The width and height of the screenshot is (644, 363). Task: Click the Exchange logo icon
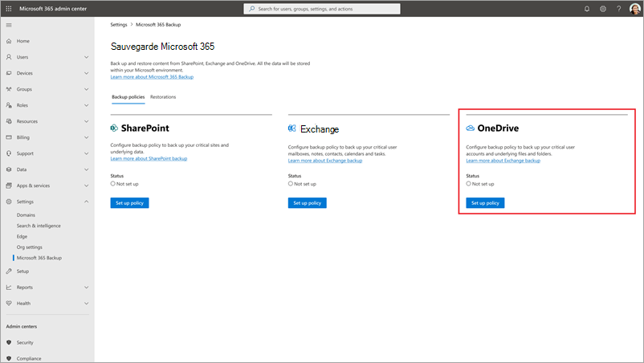coord(292,128)
